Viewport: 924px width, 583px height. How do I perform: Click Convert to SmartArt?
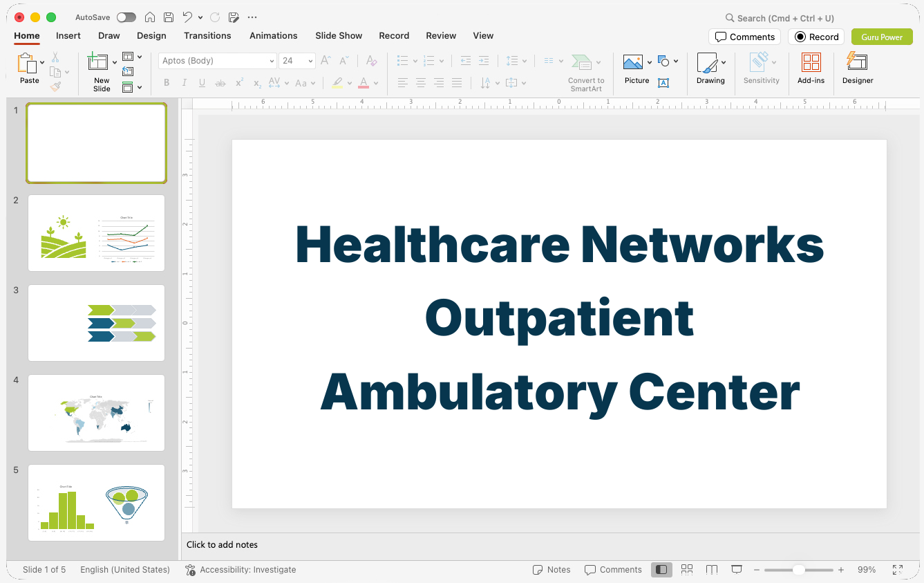tap(586, 73)
